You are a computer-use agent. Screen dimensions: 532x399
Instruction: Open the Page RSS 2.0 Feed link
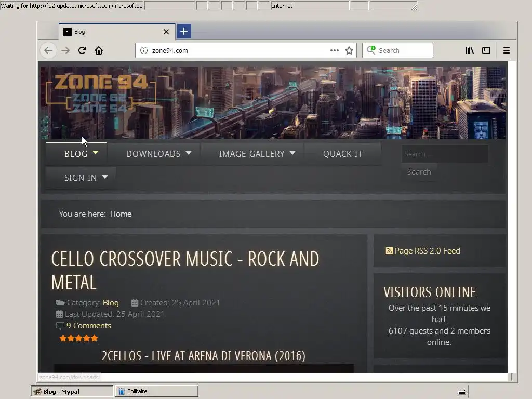(x=427, y=251)
